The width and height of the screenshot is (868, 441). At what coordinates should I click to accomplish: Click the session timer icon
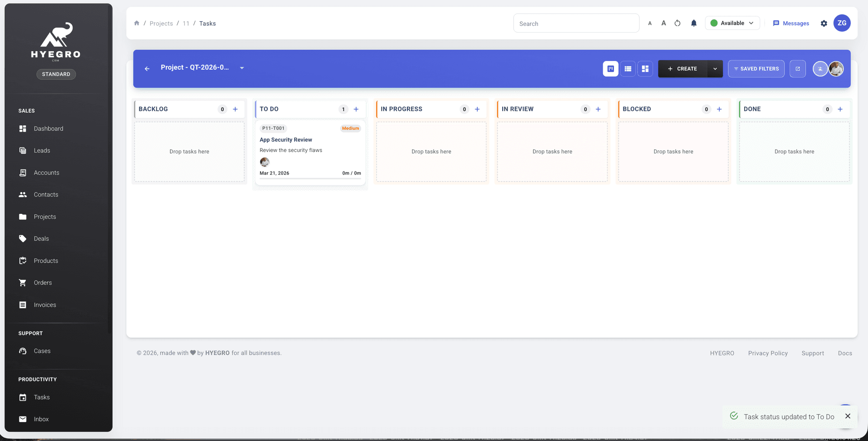pyautogui.click(x=678, y=23)
